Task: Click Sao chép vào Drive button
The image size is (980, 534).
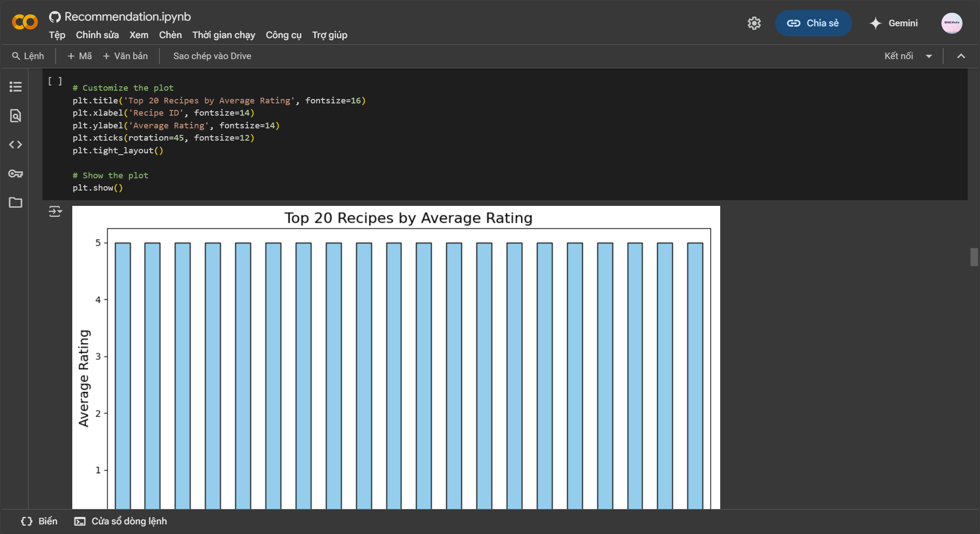Action: [212, 56]
